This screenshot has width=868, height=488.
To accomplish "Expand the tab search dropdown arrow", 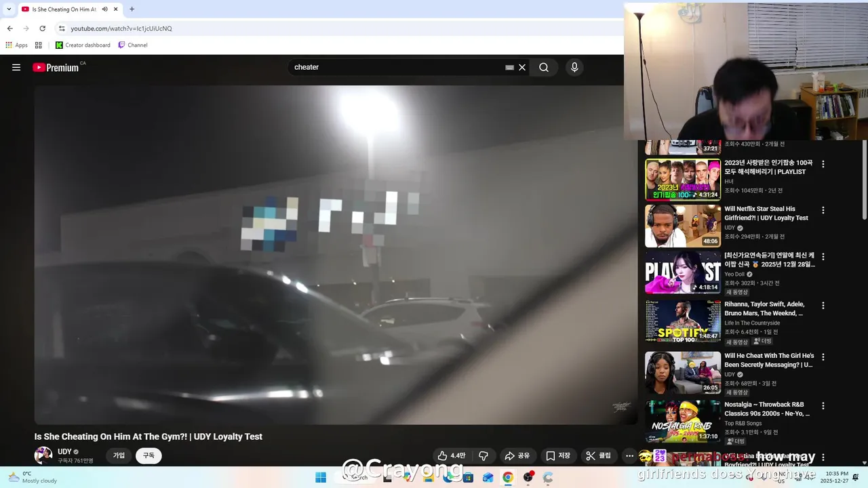I will 9,9.
